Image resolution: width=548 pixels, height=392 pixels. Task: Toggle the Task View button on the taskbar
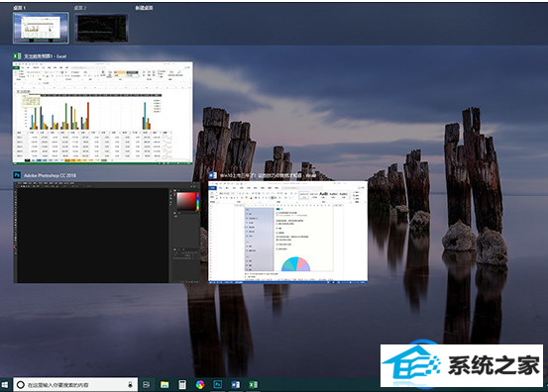pos(146,385)
